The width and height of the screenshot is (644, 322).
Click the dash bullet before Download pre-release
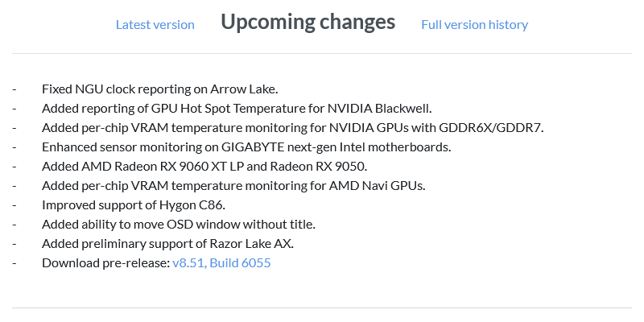click(14, 263)
